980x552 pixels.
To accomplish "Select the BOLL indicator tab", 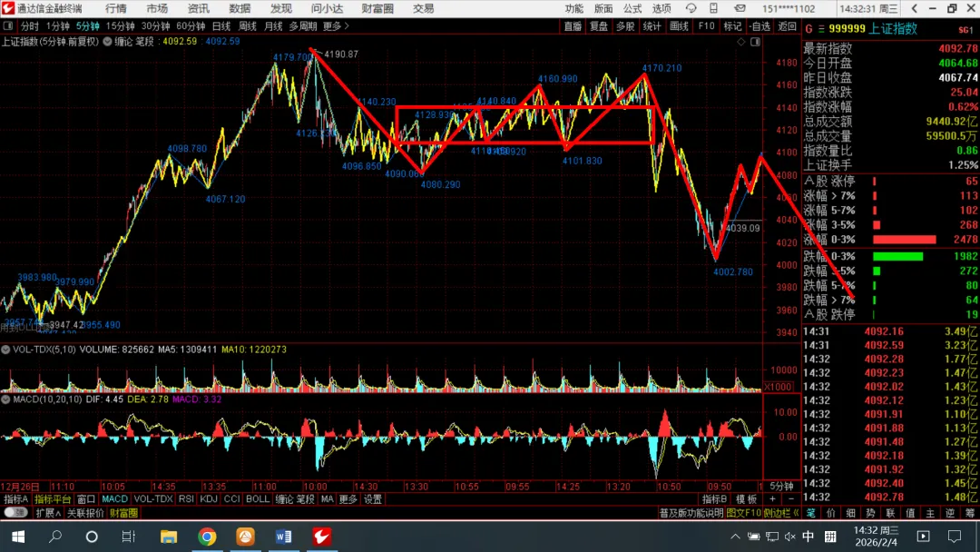I will 257,498.
